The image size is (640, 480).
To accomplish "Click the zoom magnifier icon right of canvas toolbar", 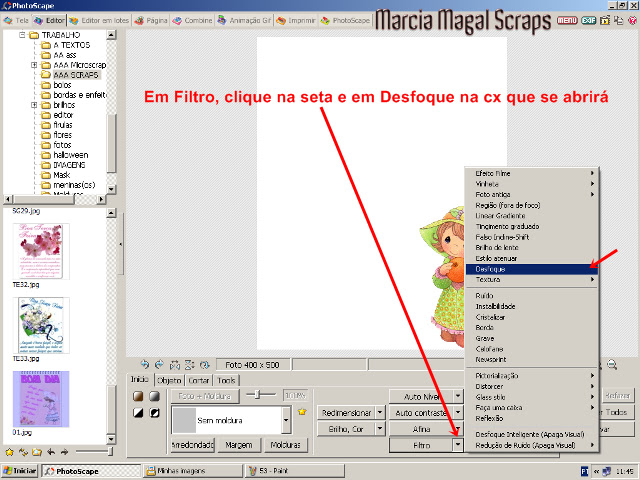I will coord(612,364).
